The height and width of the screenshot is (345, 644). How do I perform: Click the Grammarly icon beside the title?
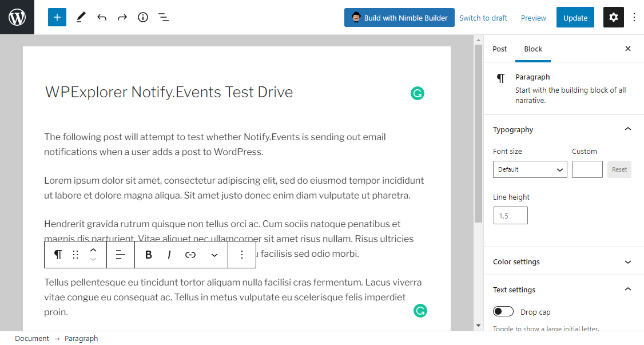click(418, 94)
